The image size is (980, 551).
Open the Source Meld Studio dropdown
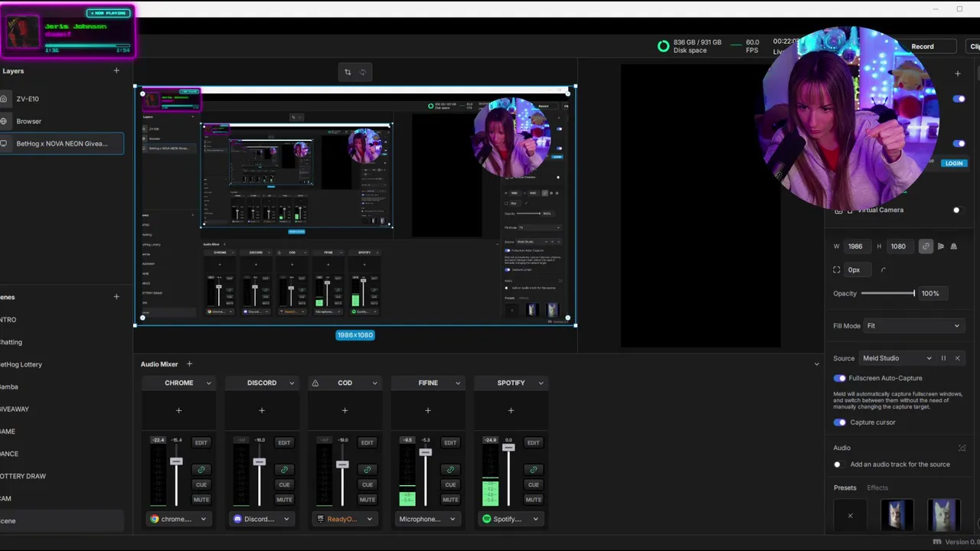(897, 358)
